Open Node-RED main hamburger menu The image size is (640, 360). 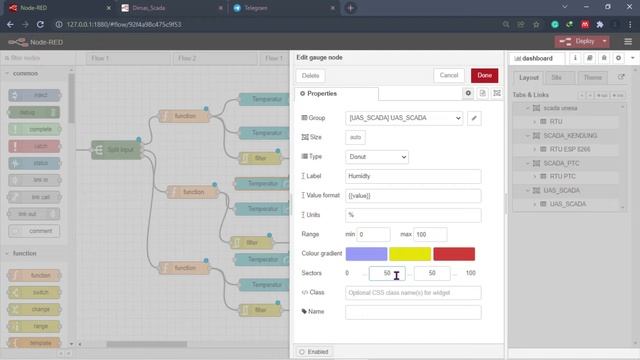point(628,42)
